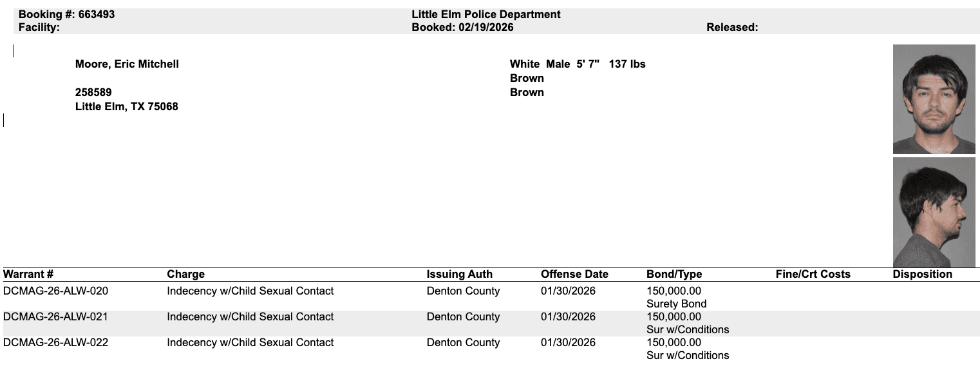Click the front-facing booking photo
Image resolution: width=980 pixels, height=379 pixels.
pos(934,99)
